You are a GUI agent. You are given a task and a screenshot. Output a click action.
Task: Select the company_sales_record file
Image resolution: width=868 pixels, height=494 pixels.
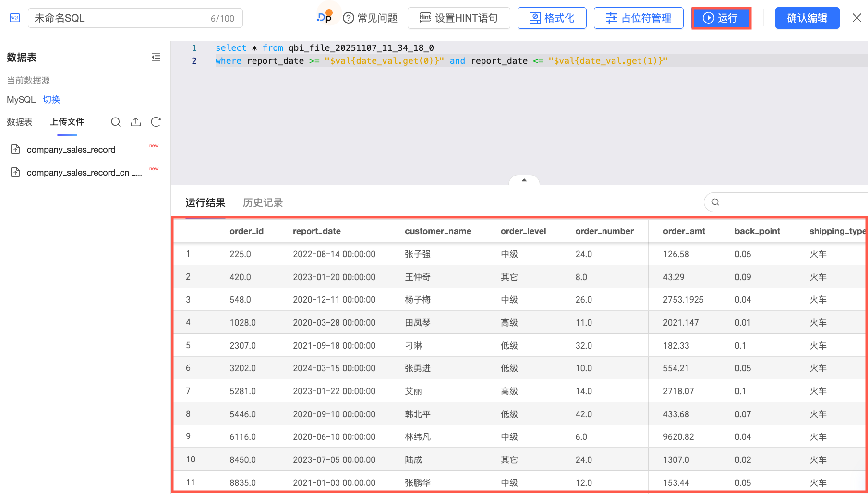pos(71,150)
